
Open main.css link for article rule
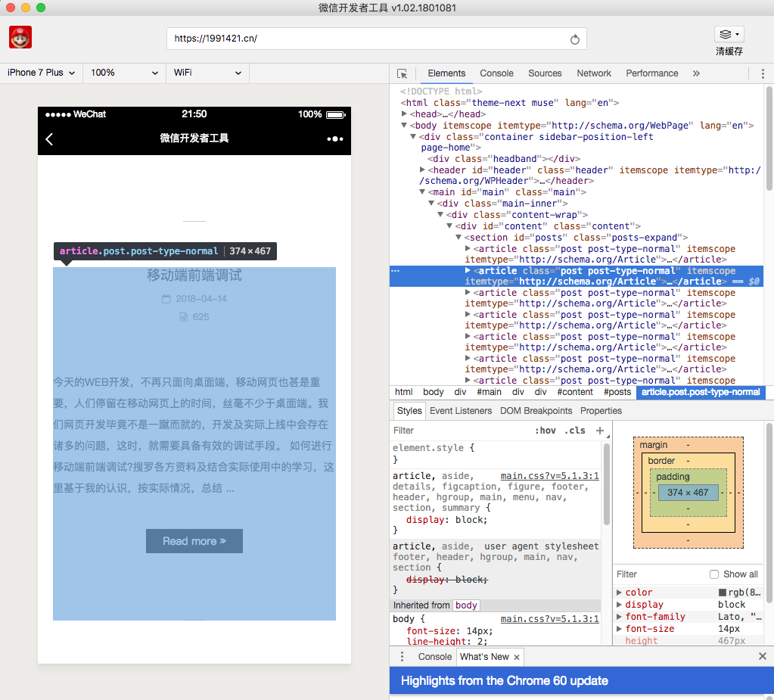click(x=549, y=476)
